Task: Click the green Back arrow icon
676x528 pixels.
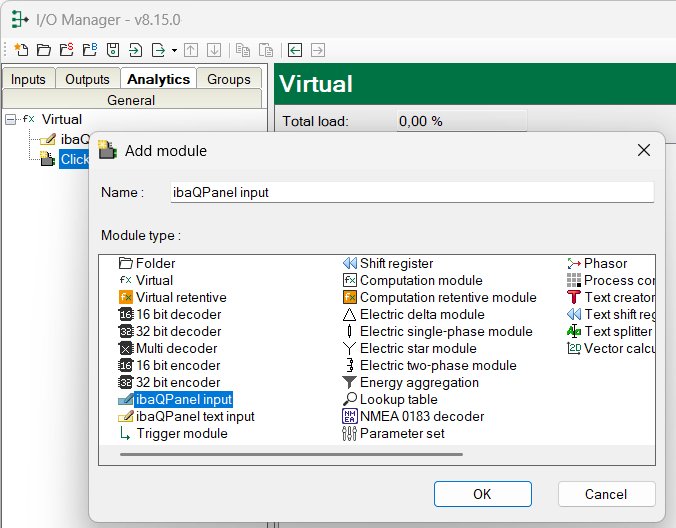Action: (x=295, y=50)
